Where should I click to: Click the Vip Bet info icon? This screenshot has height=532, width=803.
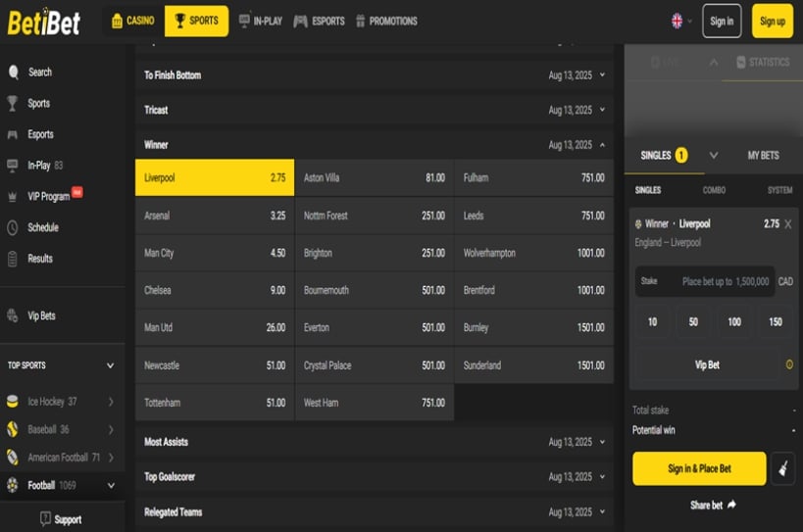click(x=789, y=364)
